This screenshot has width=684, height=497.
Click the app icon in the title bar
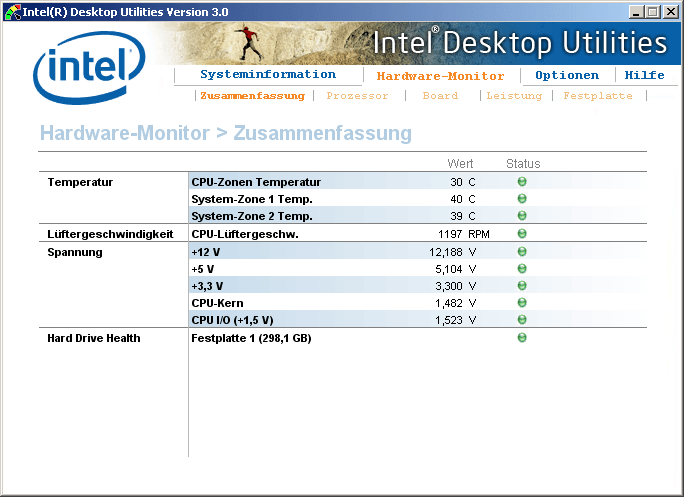point(12,12)
